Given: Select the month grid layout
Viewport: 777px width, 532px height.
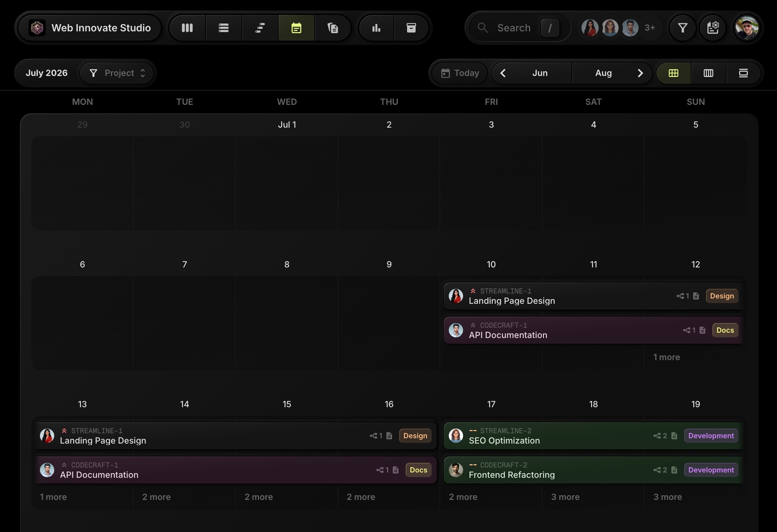Looking at the screenshot, I should [674, 73].
